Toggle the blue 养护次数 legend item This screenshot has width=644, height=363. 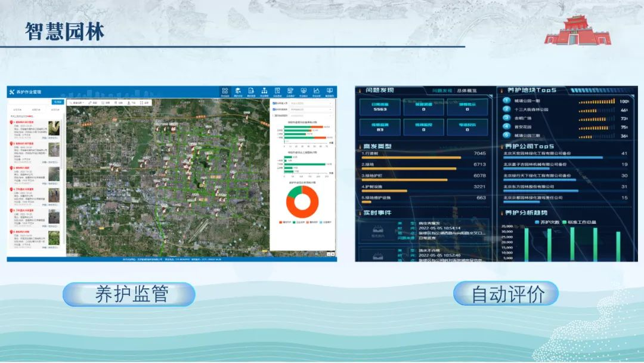[547, 222]
